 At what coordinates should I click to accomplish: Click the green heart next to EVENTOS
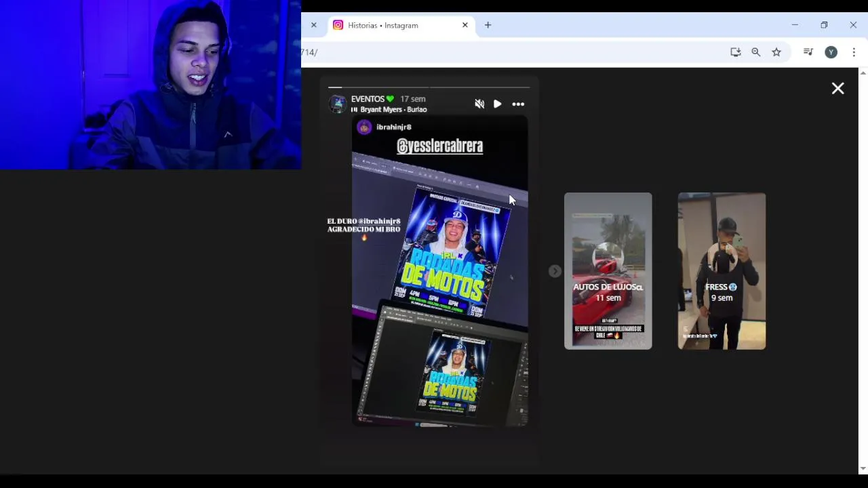click(390, 99)
